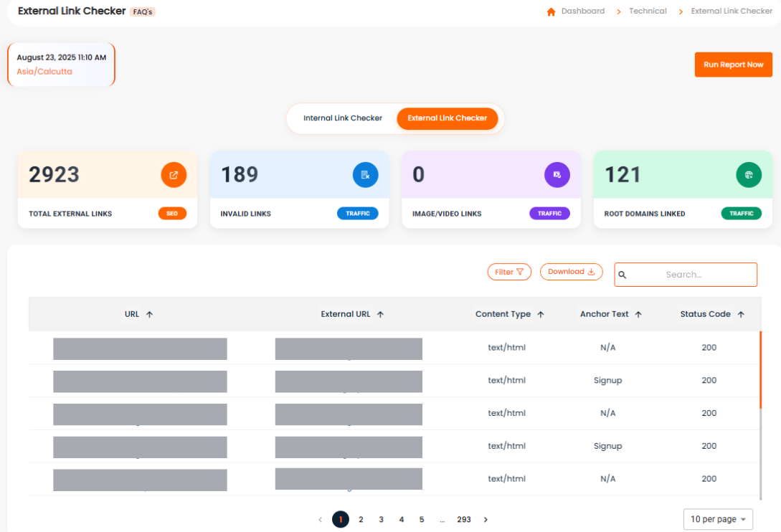Toggle sort order on the Anchor Text column
Screen dimensions: 781x532
(x=638, y=313)
